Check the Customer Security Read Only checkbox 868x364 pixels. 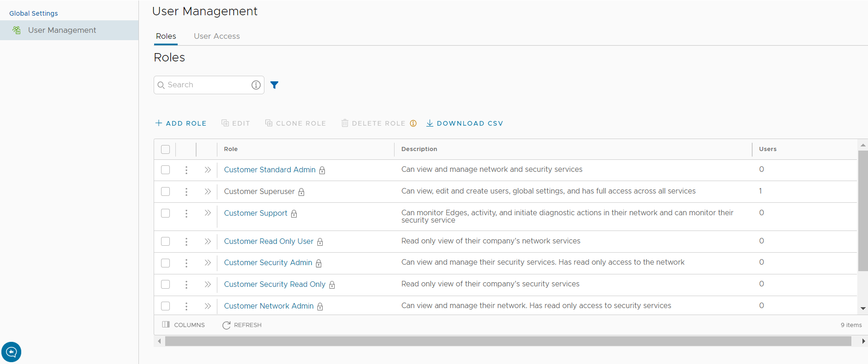(165, 284)
